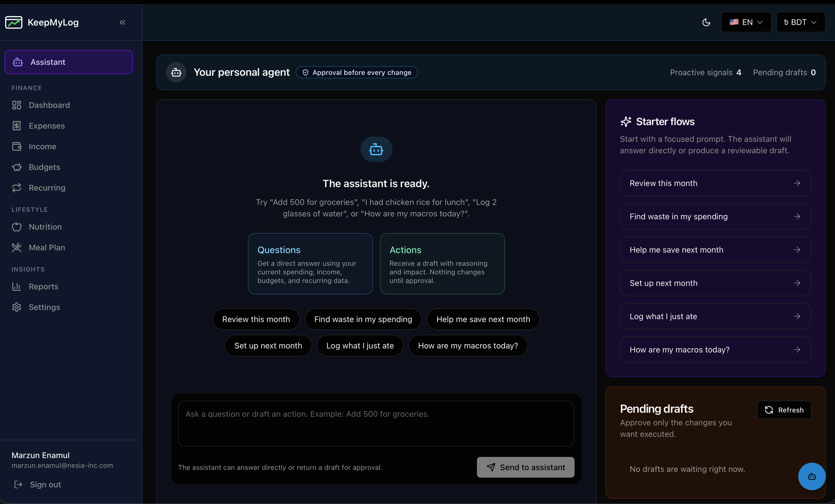Open the Recurring transactions page

[47, 188]
